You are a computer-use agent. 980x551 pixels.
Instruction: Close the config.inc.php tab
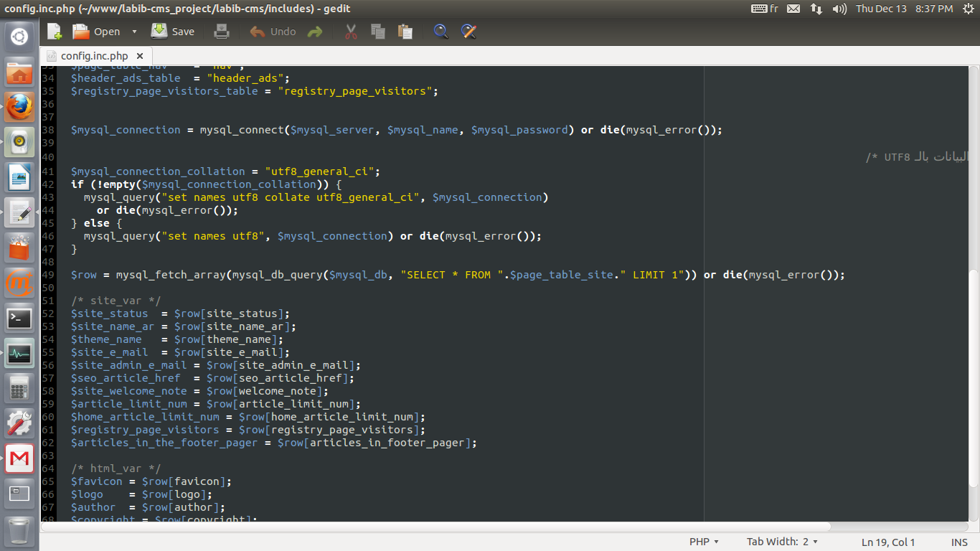pyautogui.click(x=140, y=56)
